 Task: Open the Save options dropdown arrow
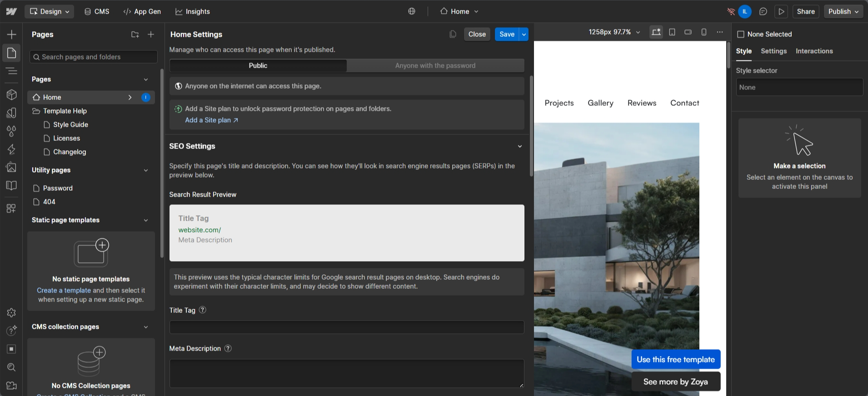(524, 34)
